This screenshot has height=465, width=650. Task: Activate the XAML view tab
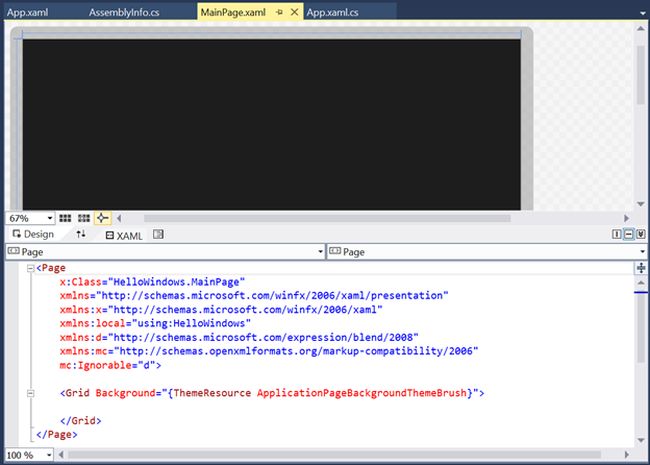124,235
